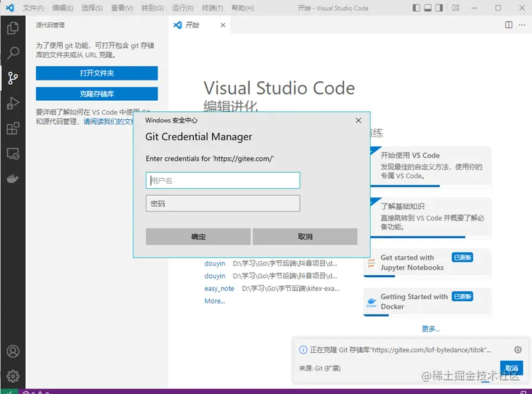Open the Extensions view
This screenshot has height=394, width=532.
coord(13,128)
